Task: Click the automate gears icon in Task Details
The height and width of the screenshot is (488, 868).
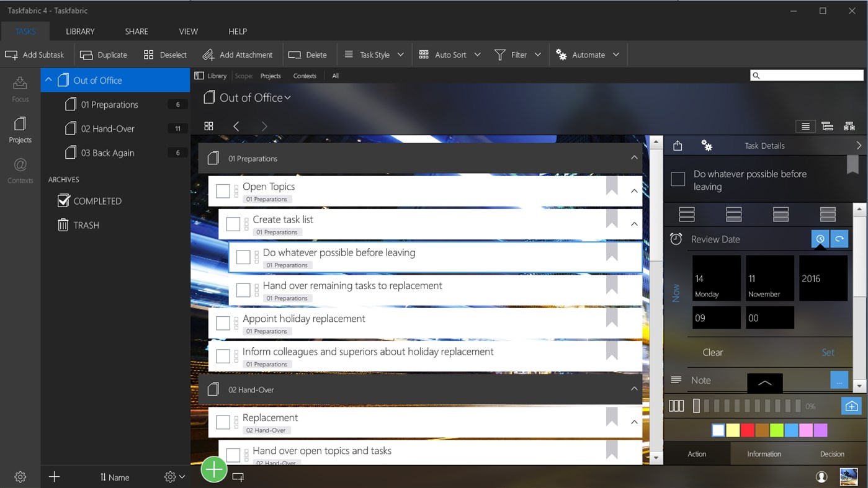Action: (706, 145)
